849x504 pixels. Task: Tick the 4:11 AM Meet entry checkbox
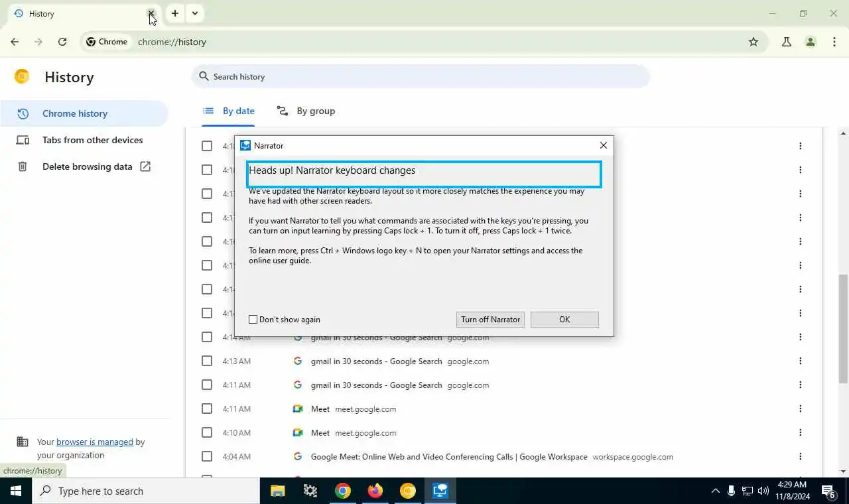point(207,409)
